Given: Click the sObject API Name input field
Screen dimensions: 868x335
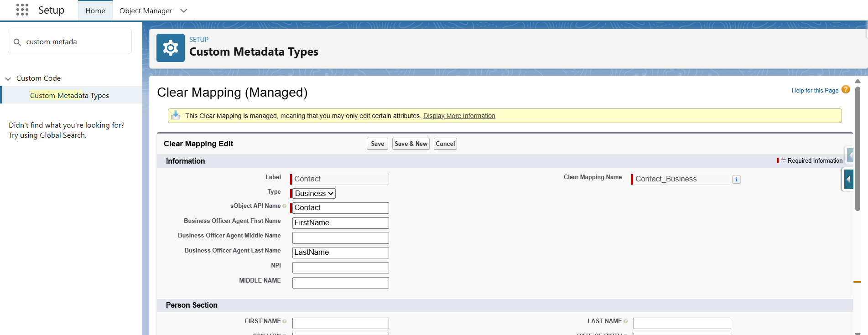Looking at the screenshot, I should (x=341, y=208).
